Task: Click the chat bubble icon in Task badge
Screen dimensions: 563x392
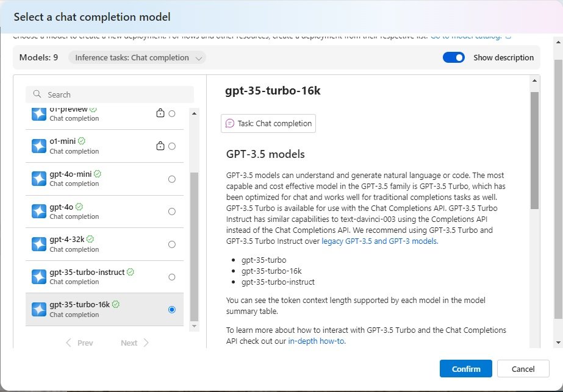Action: (230, 124)
